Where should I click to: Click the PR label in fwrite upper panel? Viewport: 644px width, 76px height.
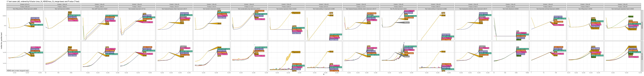517,31
